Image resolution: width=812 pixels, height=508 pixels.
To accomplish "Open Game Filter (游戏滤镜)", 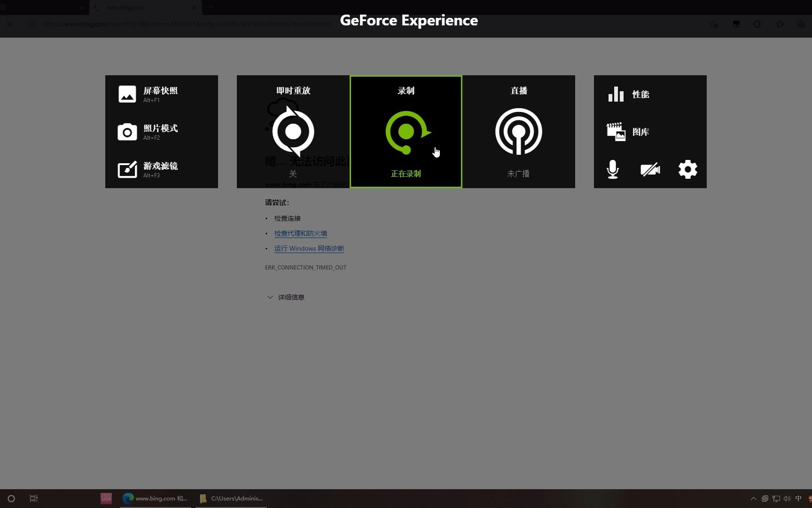I will click(161, 169).
